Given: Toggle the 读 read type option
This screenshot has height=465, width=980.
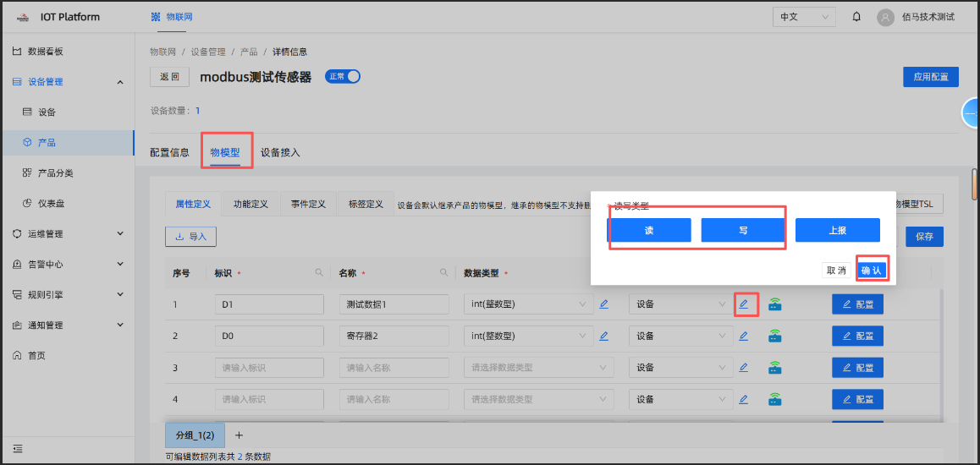Looking at the screenshot, I should coord(649,230).
